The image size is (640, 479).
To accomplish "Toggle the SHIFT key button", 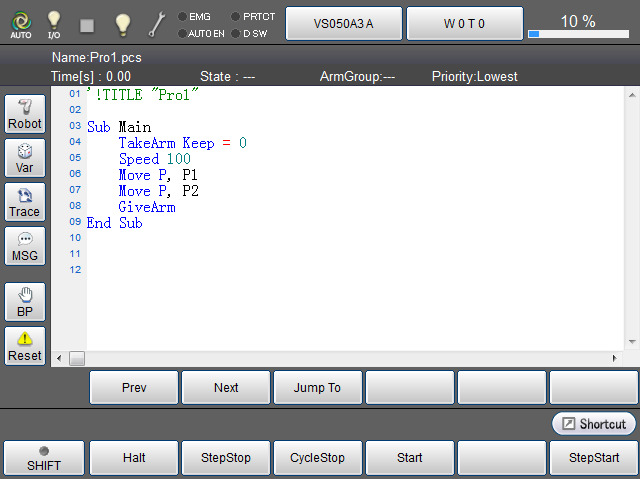I will point(43,458).
